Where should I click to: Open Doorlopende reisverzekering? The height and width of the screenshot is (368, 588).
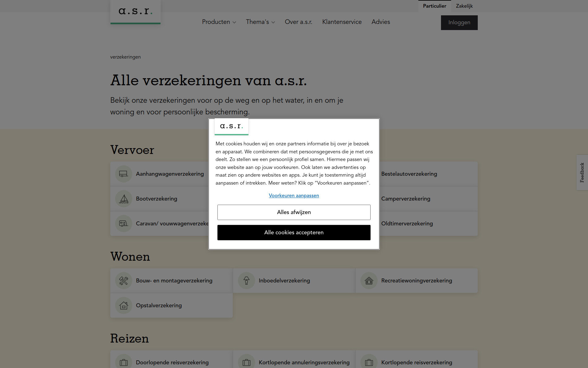(171, 359)
